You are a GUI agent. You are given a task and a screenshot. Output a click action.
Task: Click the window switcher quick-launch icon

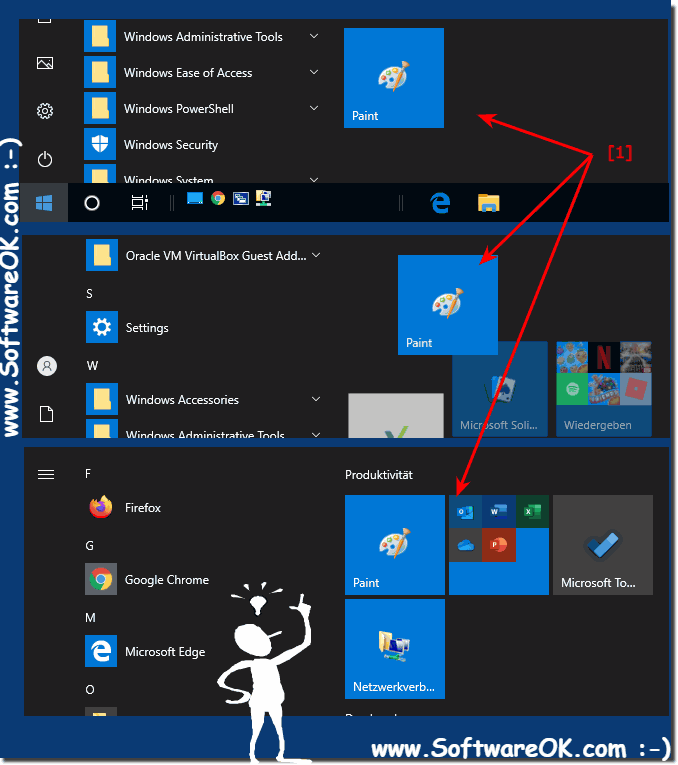(x=241, y=199)
